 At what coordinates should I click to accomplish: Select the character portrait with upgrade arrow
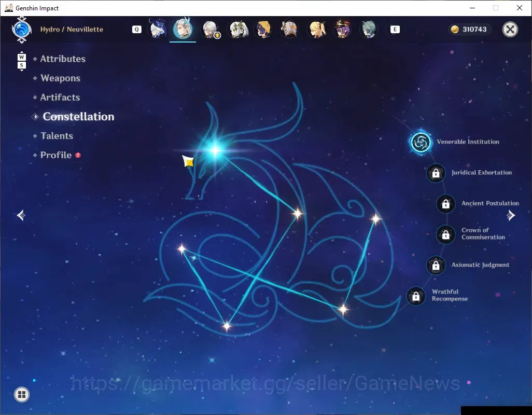pos(211,30)
